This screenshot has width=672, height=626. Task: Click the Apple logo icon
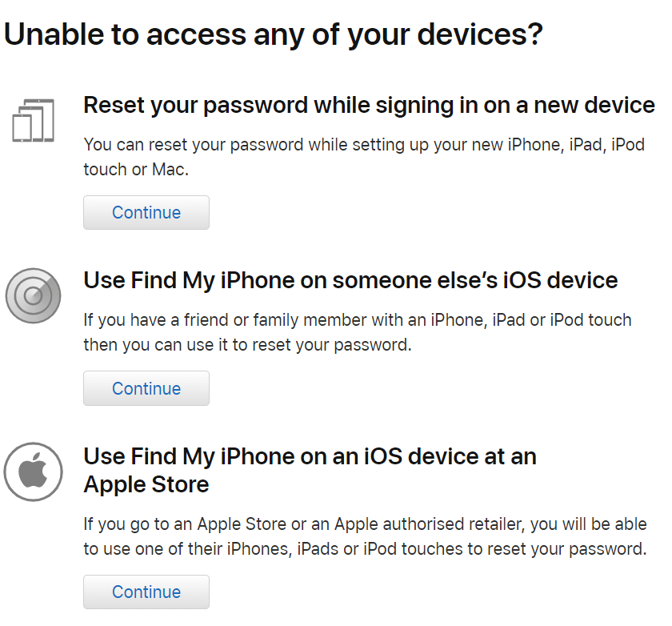pos(33,471)
